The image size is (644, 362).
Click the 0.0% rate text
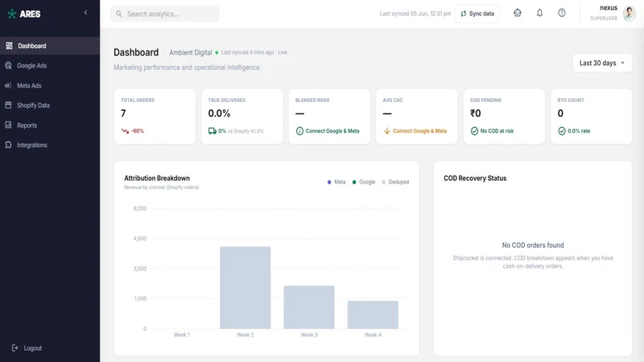pyautogui.click(x=579, y=131)
